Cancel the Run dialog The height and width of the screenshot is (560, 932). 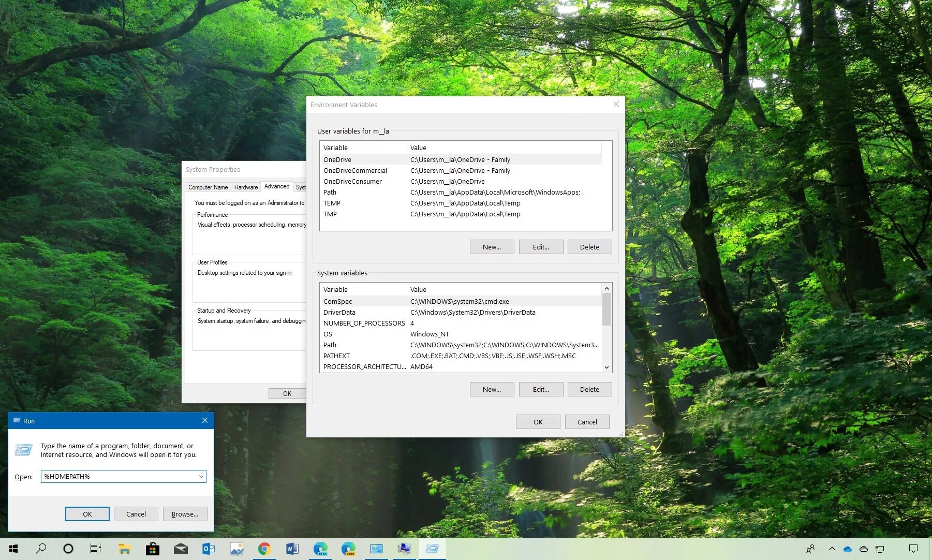pyautogui.click(x=136, y=514)
